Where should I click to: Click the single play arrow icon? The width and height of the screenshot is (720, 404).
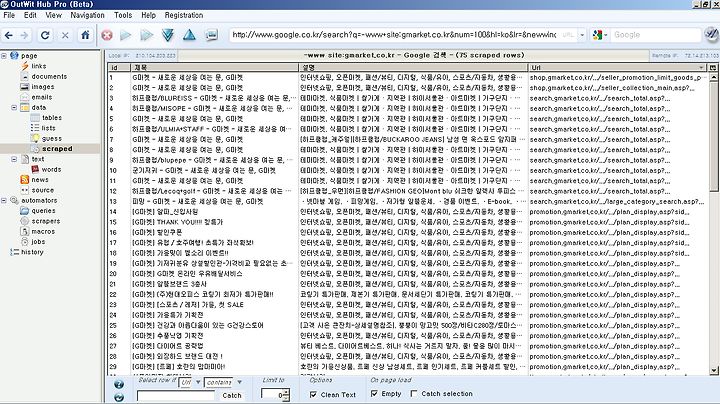point(125,35)
